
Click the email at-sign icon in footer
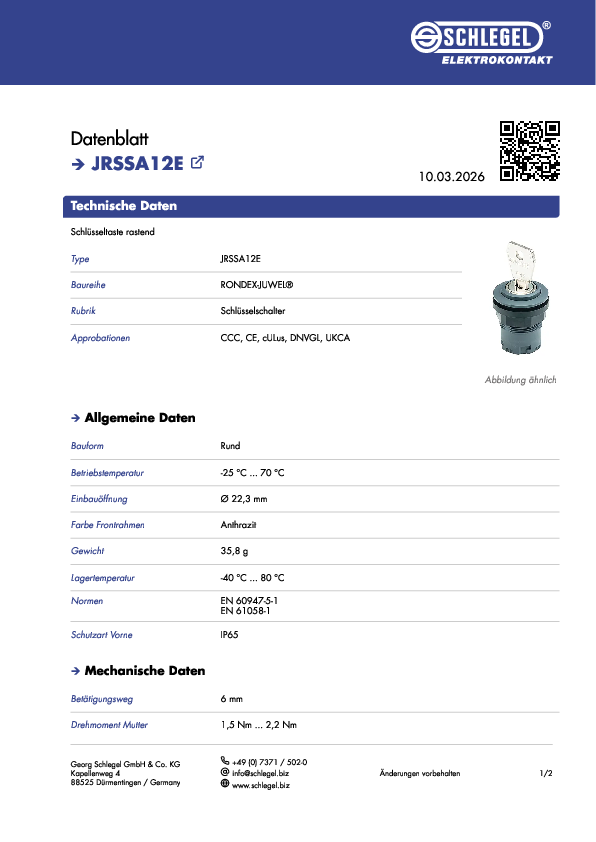click(x=224, y=772)
